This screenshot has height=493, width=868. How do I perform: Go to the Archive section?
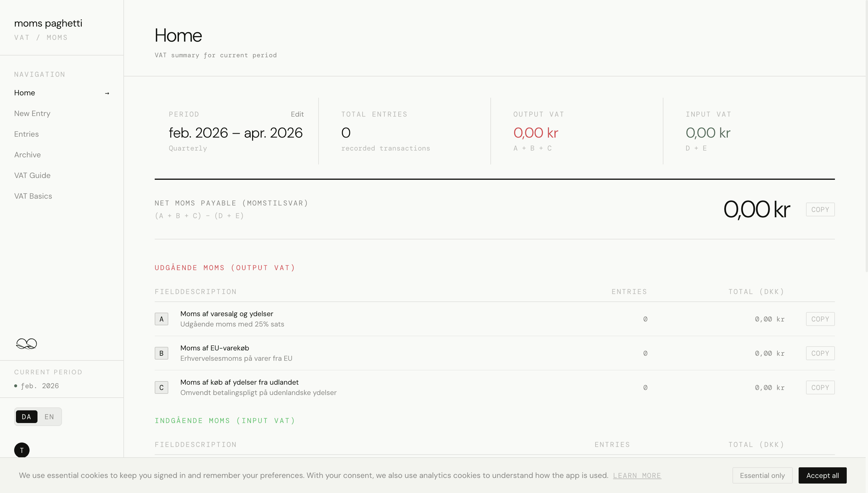coord(27,155)
